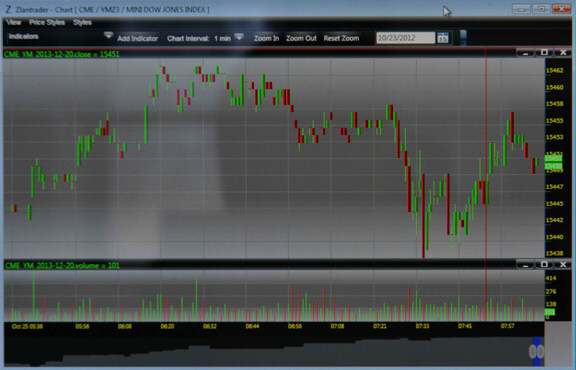Image resolution: width=576 pixels, height=370 pixels.
Task: Click the Zlantrader Z logo icon
Action: (8, 9)
